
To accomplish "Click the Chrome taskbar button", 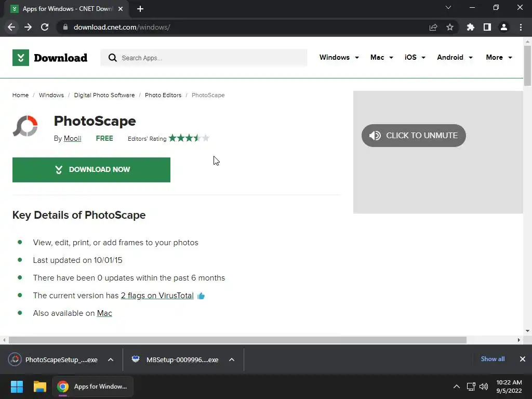I will [x=93, y=387].
